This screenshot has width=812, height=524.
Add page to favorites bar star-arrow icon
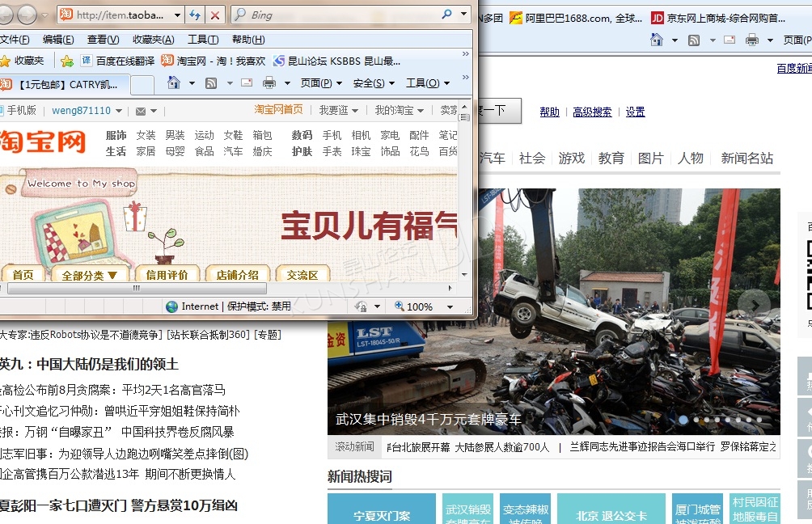click(67, 61)
